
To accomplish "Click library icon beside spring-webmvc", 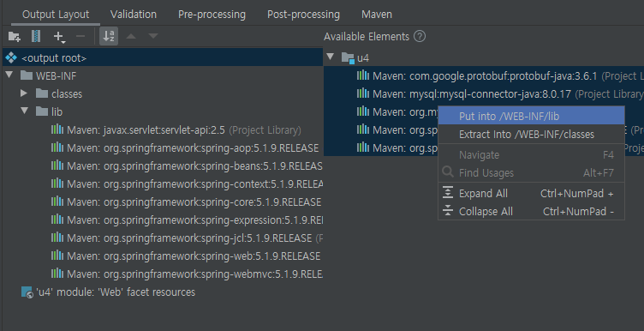I will 57,274.
